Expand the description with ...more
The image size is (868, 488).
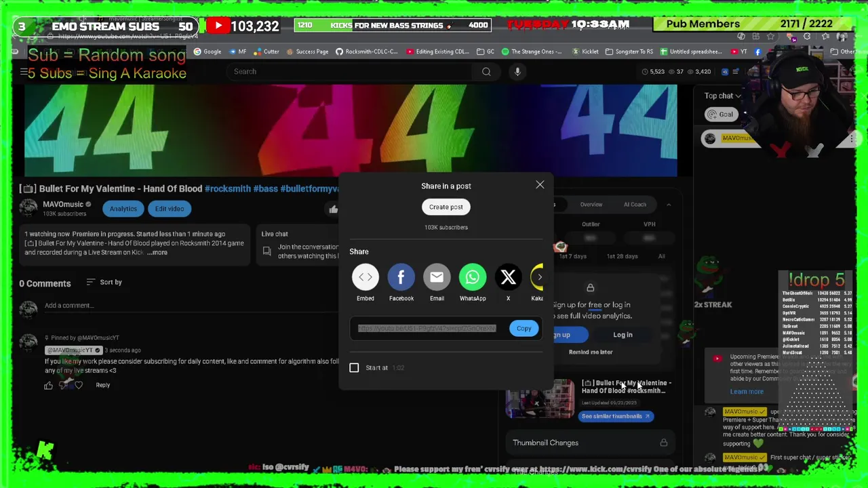pyautogui.click(x=157, y=252)
